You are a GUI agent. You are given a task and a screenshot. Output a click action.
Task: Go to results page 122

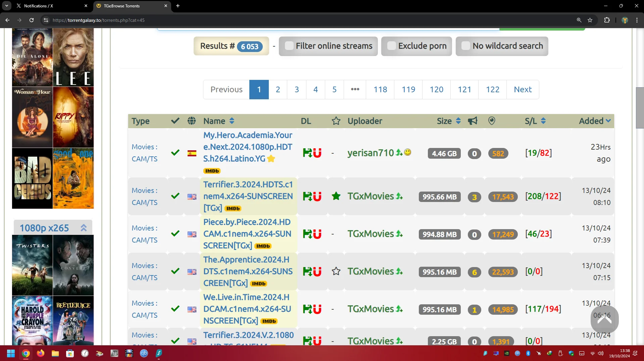(x=492, y=90)
